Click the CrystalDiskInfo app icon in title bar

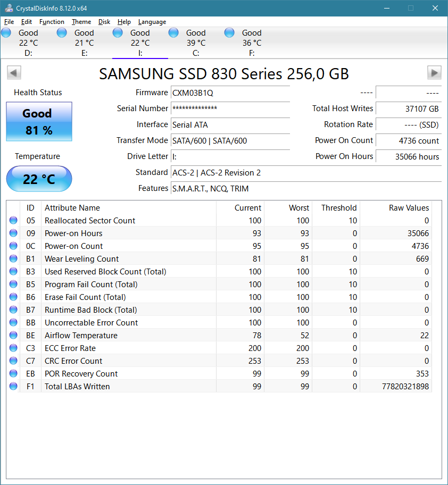pyautogui.click(x=9, y=8)
